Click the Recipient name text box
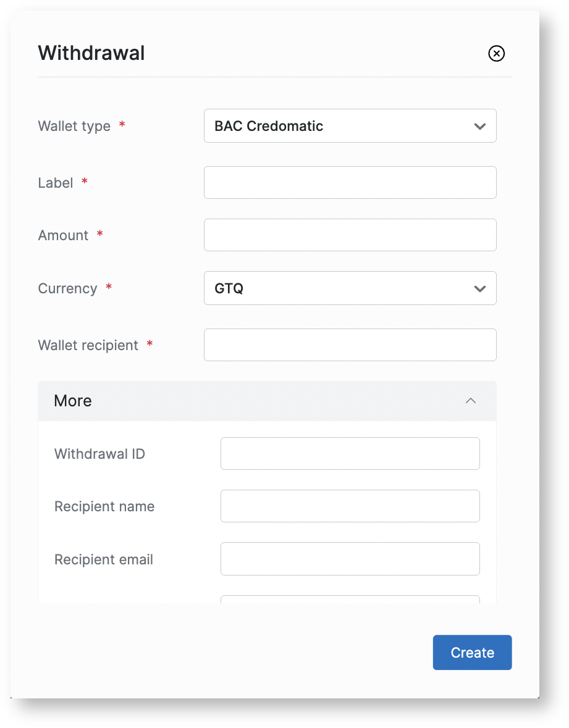 click(x=350, y=506)
